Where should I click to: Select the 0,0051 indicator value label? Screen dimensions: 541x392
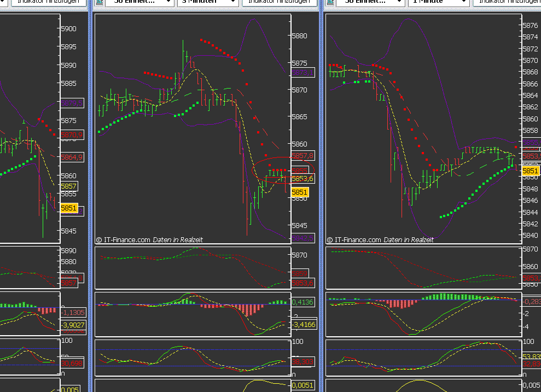(303, 385)
